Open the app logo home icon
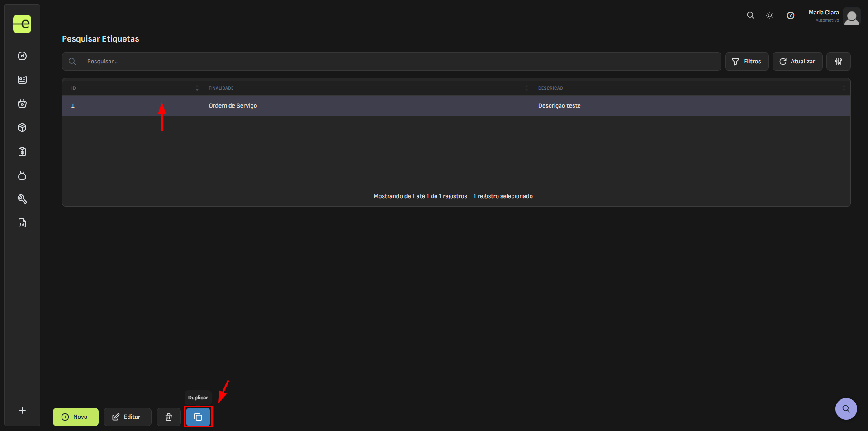868x431 pixels. coord(22,24)
